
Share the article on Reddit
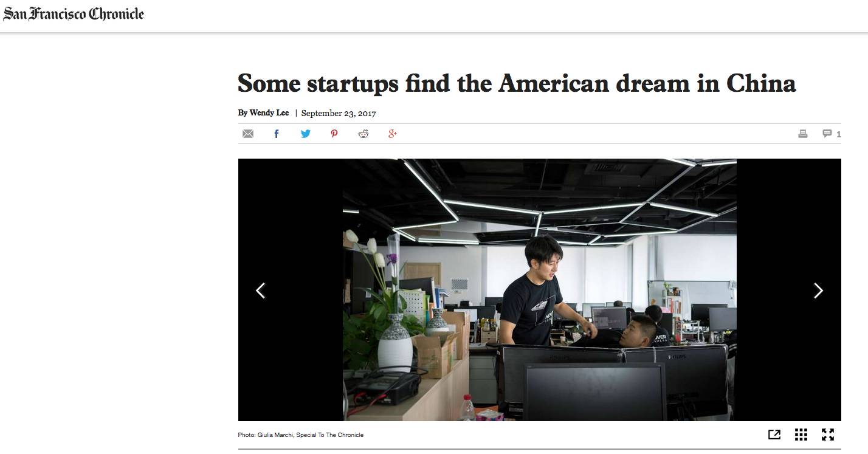point(363,134)
